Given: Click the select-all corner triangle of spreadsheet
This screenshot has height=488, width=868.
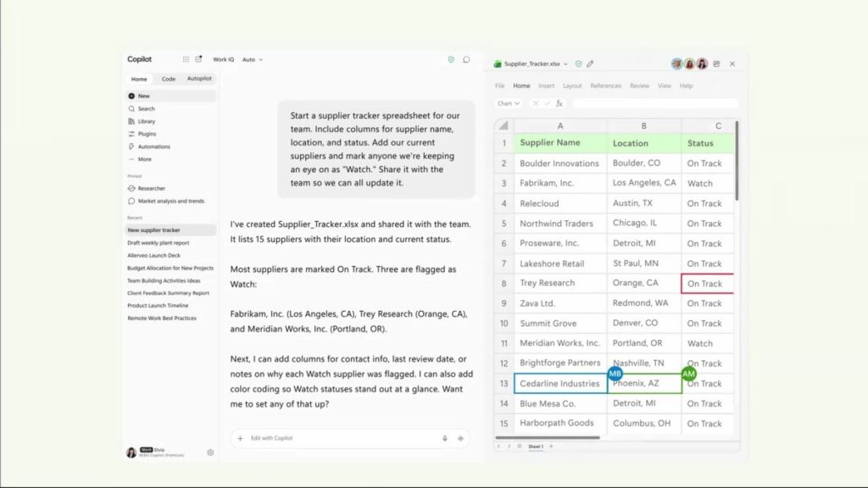Looking at the screenshot, I should tap(504, 125).
